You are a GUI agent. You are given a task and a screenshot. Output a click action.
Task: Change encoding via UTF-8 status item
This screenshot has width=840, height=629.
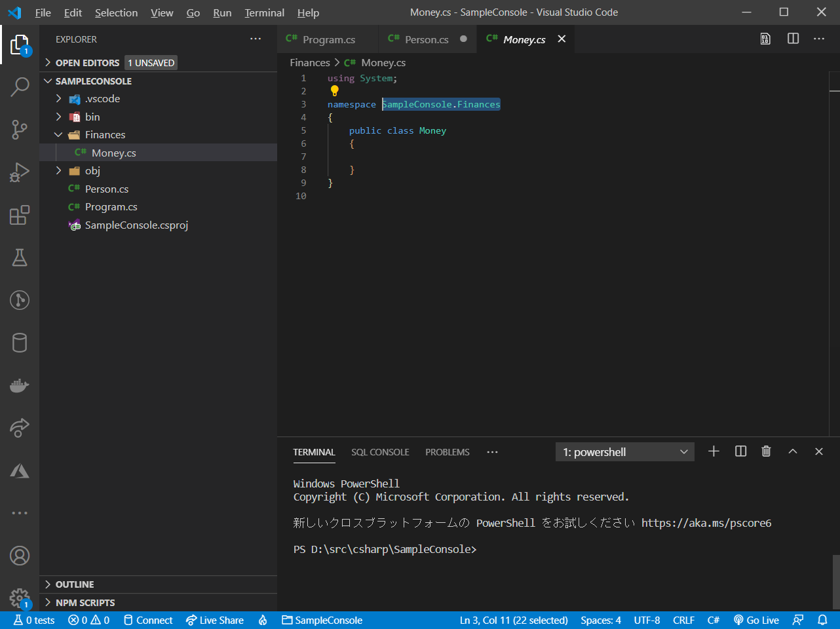pyautogui.click(x=647, y=620)
